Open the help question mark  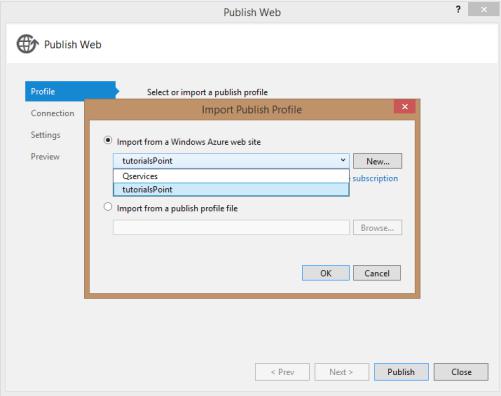[x=458, y=10]
